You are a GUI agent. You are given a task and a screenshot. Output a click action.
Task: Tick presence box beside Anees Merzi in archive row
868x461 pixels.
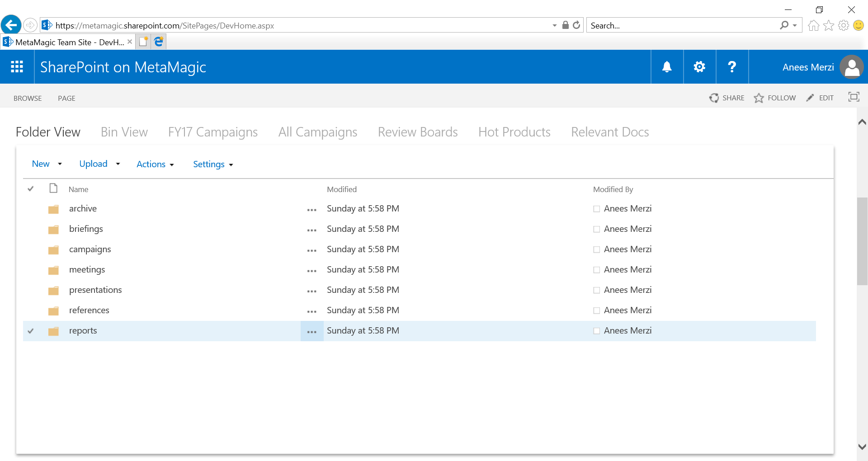pos(597,209)
